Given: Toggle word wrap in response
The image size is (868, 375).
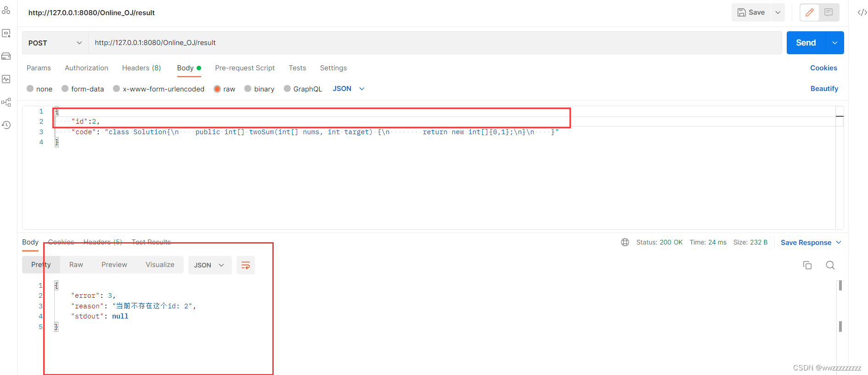Looking at the screenshot, I should (x=246, y=265).
